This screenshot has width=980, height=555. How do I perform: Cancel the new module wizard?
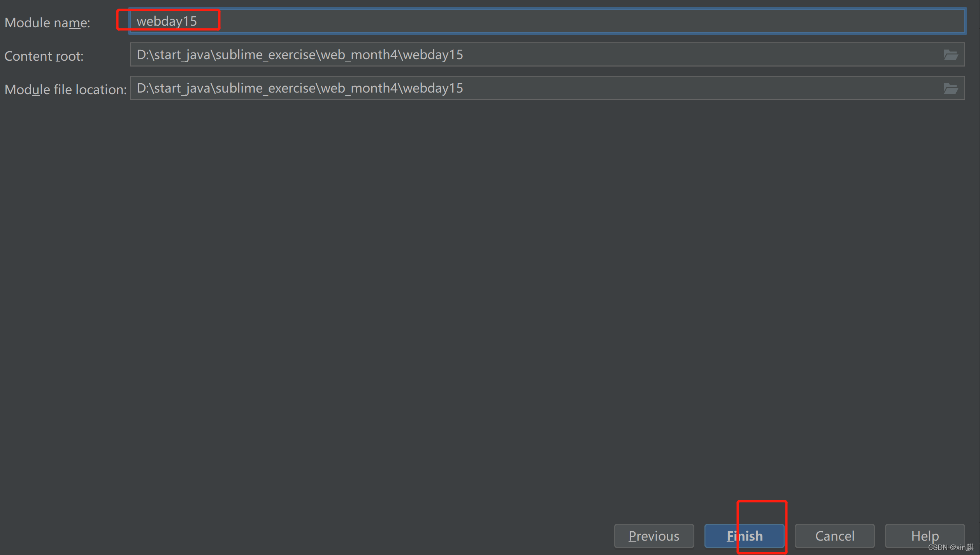point(834,536)
